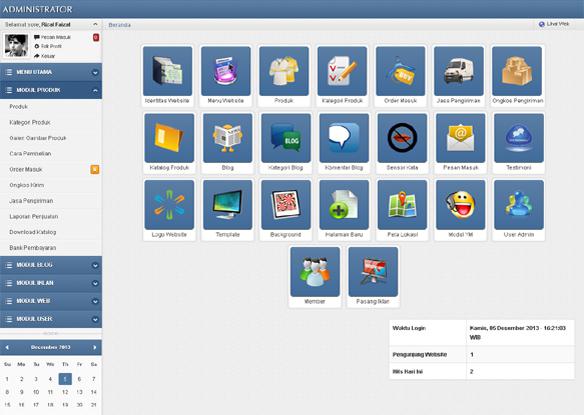Click the Beranda breadcrumb link
This screenshot has width=584, height=415.
[x=119, y=25]
